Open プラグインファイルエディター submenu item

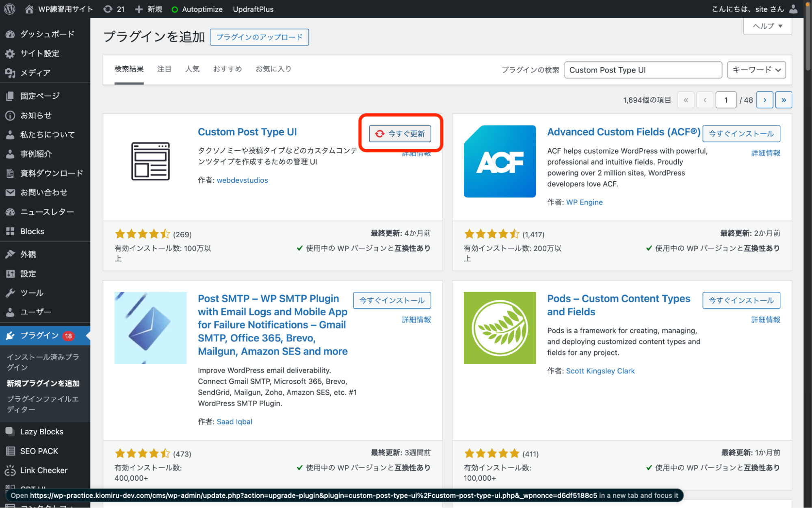tap(43, 404)
